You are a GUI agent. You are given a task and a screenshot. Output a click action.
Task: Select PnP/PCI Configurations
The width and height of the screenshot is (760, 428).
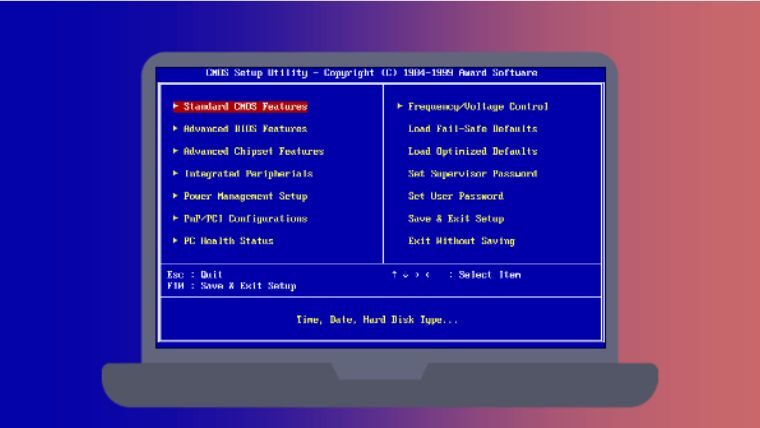[245, 219]
